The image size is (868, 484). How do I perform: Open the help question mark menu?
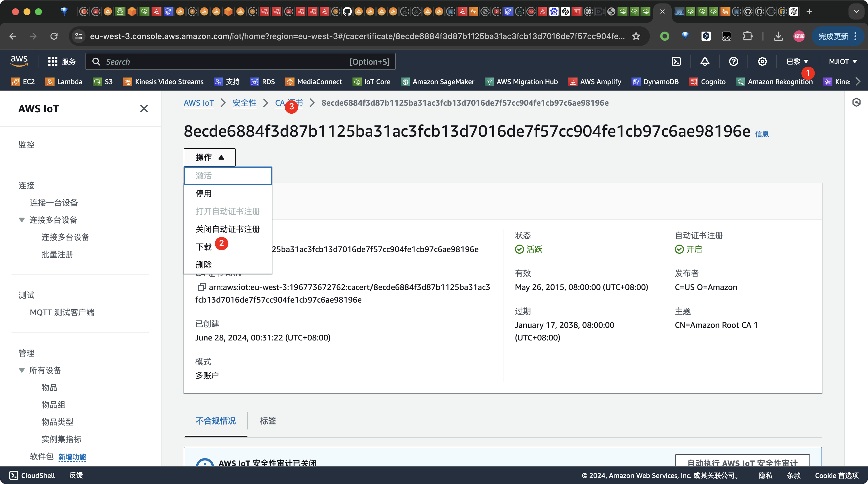tap(733, 62)
